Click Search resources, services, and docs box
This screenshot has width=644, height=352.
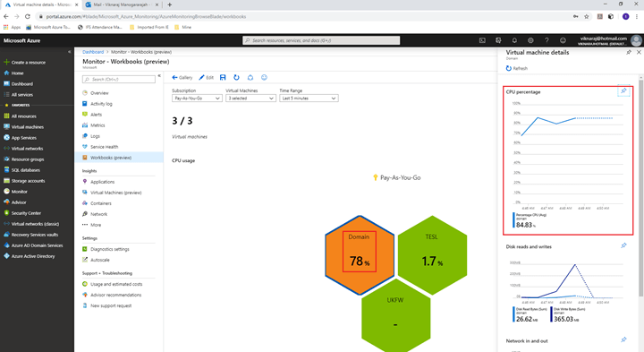click(x=321, y=40)
